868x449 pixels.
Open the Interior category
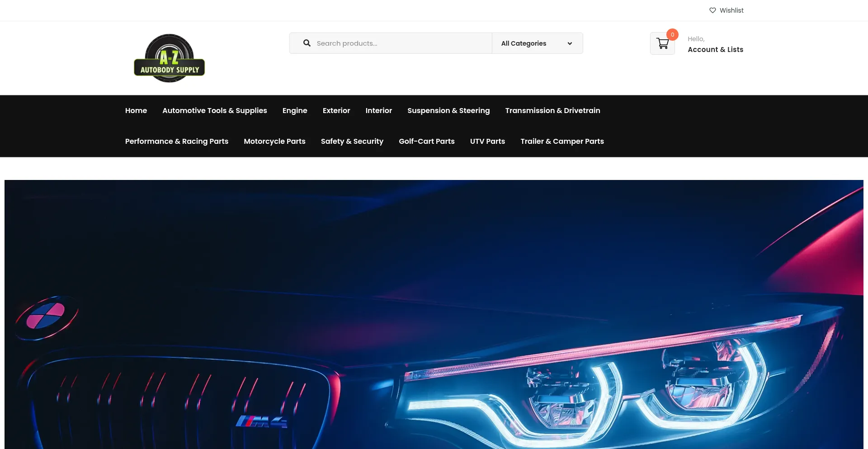(x=379, y=110)
